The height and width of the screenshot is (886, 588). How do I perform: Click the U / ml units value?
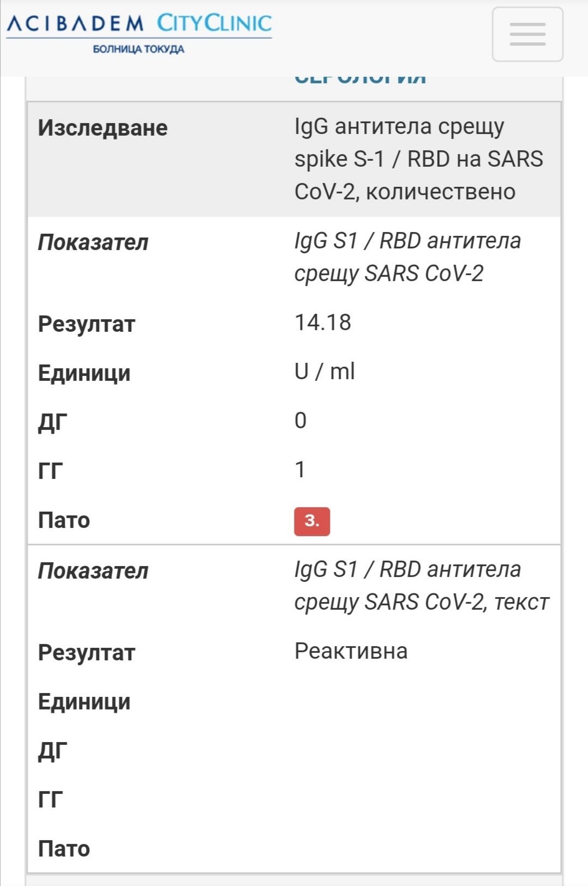tap(325, 372)
